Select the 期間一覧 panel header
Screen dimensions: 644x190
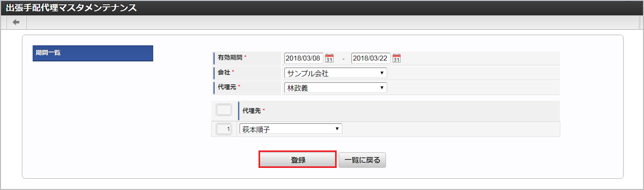[x=93, y=53]
